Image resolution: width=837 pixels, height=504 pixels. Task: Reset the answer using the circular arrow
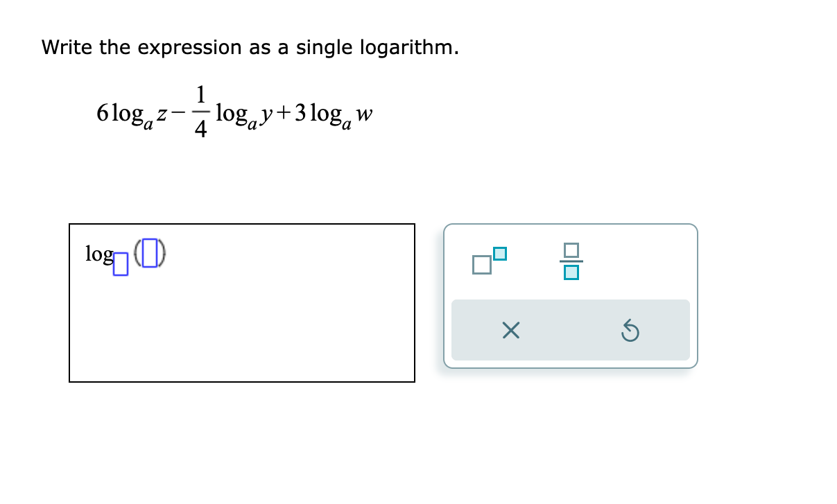click(630, 331)
